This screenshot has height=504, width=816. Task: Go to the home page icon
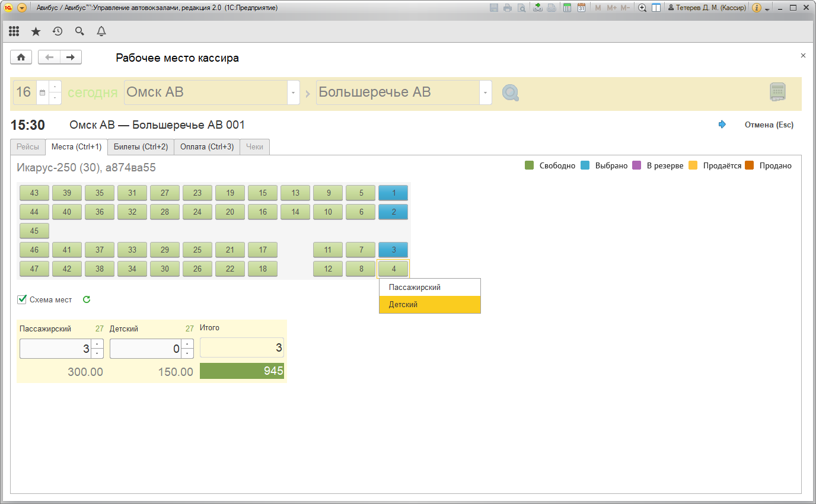[21, 57]
